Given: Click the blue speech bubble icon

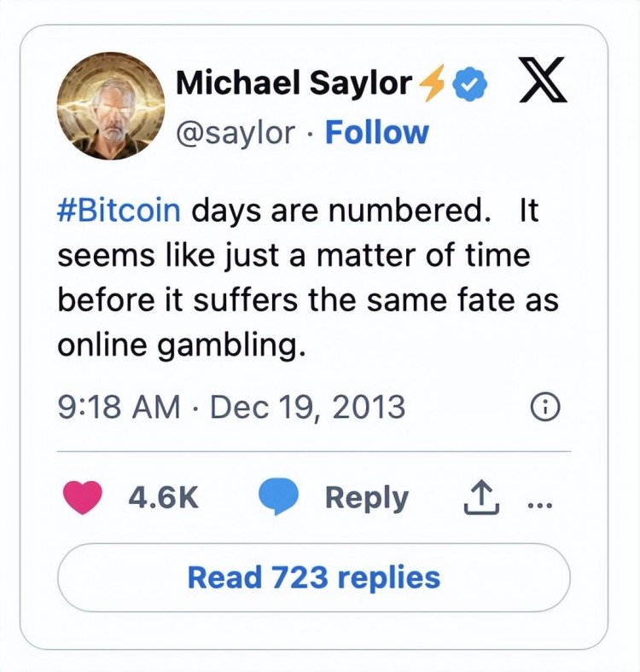Looking at the screenshot, I should pos(278,496).
